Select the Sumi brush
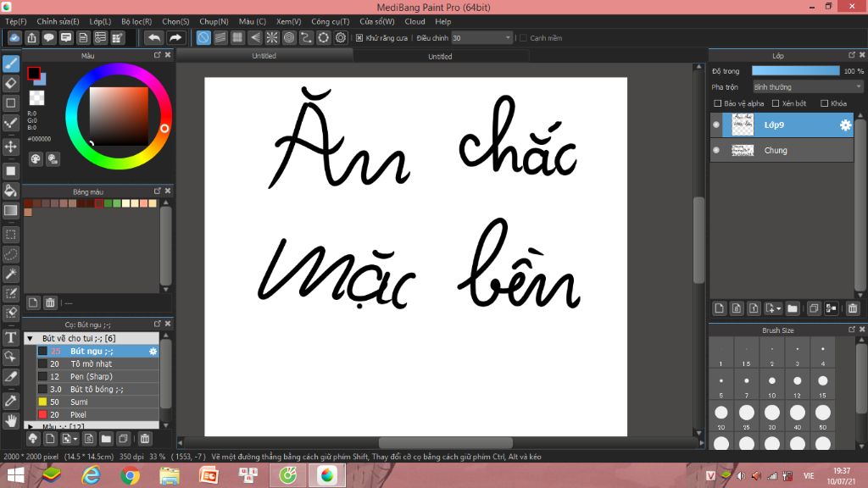 (x=97, y=402)
